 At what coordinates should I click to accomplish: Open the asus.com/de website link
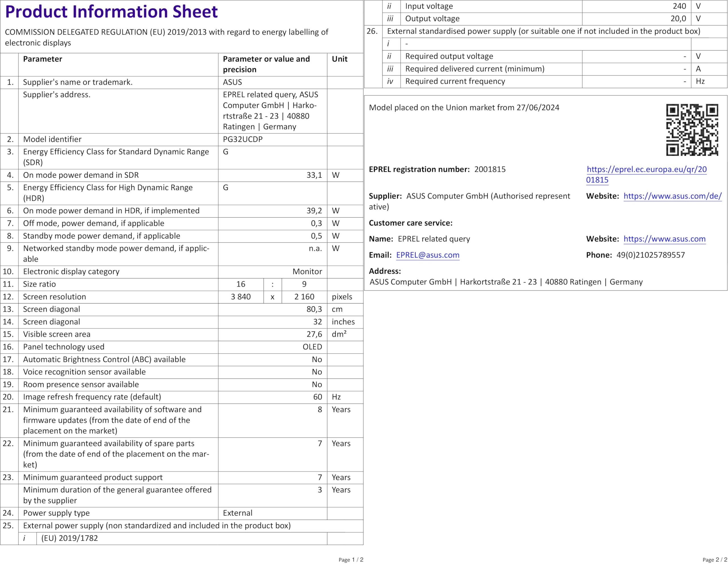click(x=672, y=196)
